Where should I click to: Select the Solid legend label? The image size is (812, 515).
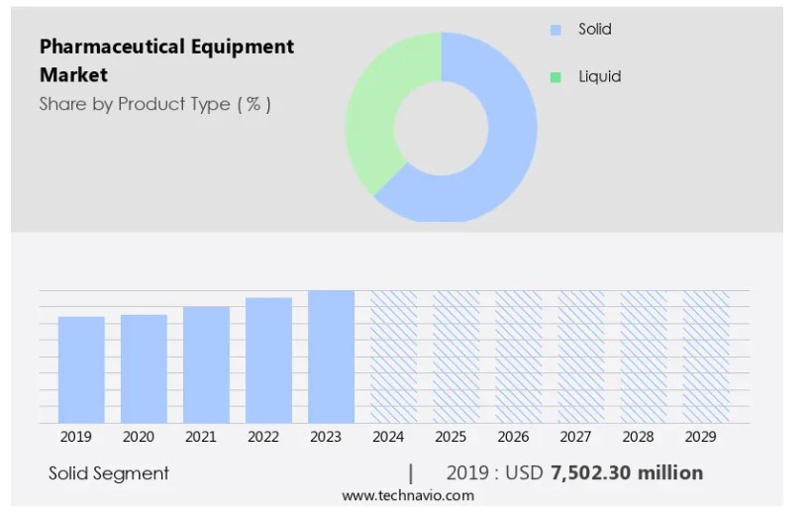coord(595,30)
